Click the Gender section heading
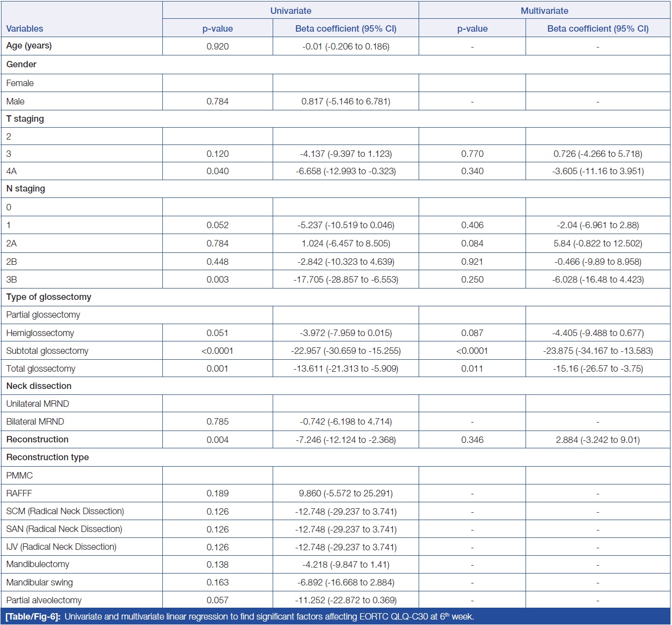672x625 pixels. [21, 64]
